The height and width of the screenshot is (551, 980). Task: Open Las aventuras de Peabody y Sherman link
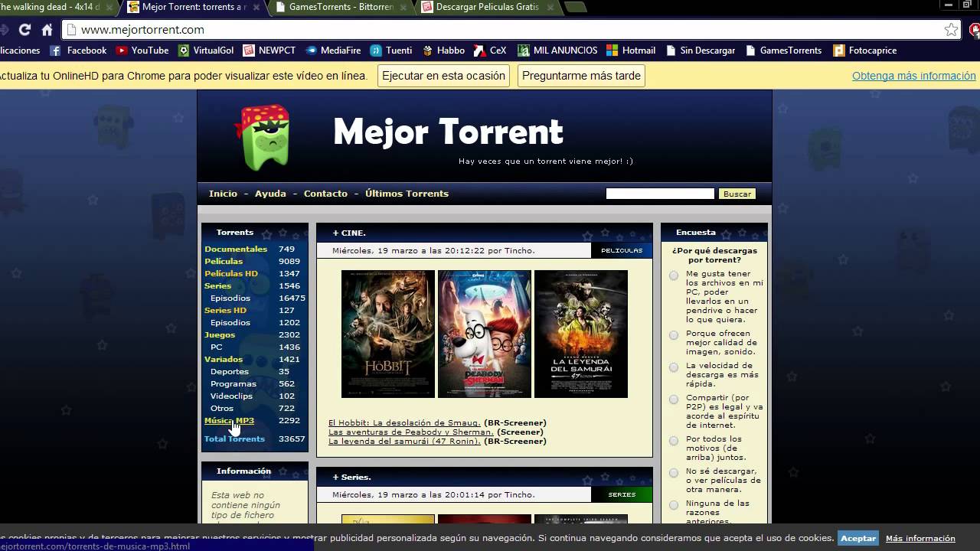[x=411, y=432]
